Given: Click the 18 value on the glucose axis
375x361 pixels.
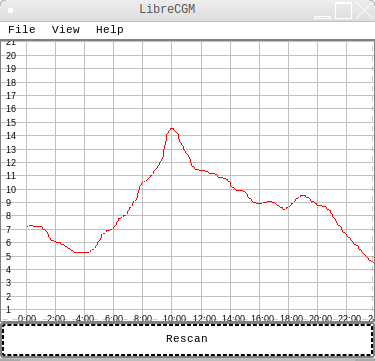Looking at the screenshot, I should (x=11, y=82).
